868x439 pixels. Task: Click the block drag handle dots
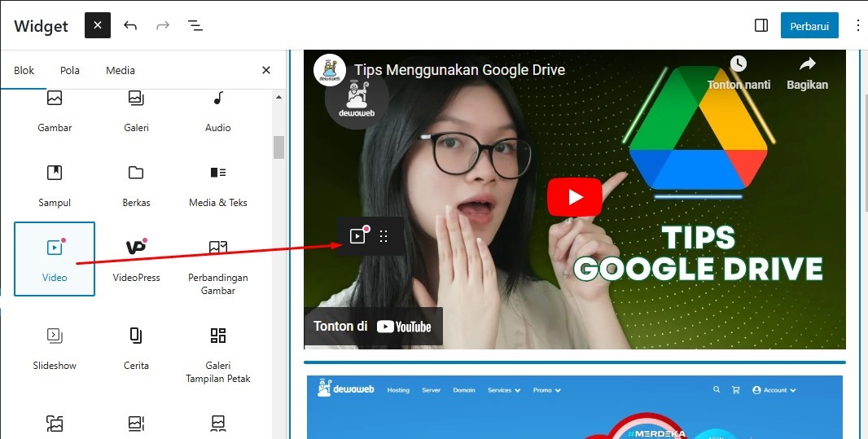[x=384, y=236]
